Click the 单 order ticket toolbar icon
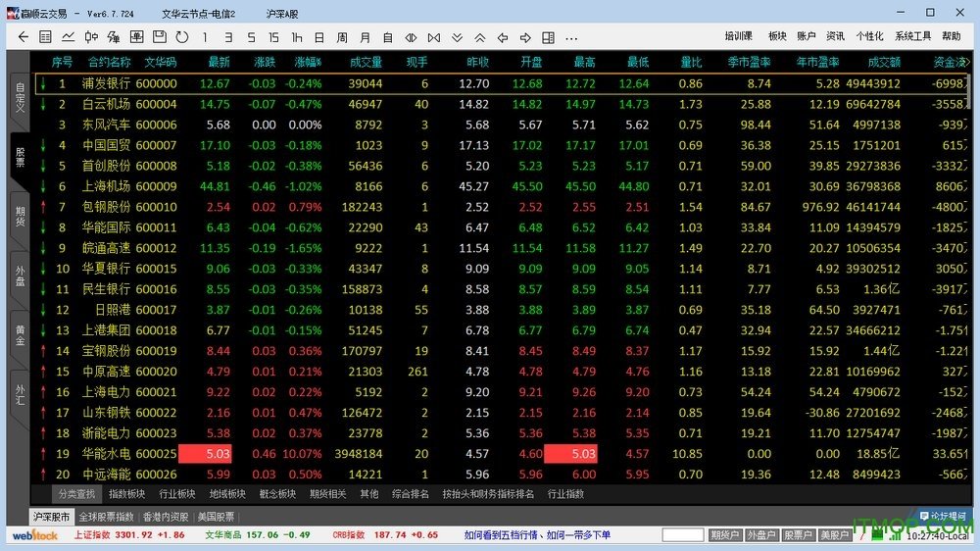 point(136,37)
